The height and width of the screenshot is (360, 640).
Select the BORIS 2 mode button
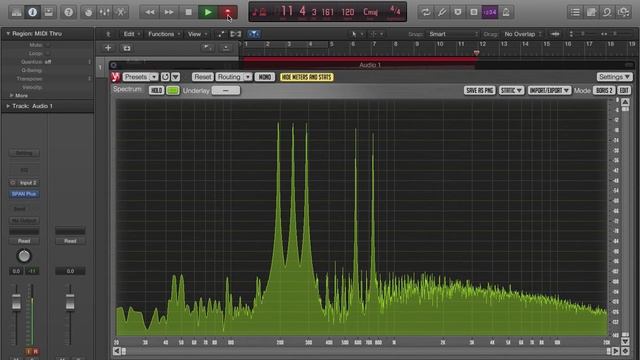click(x=604, y=90)
